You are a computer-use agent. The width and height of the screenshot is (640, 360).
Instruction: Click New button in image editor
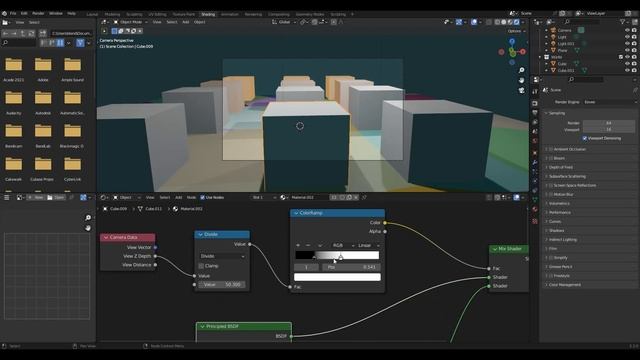click(x=36, y=198)
